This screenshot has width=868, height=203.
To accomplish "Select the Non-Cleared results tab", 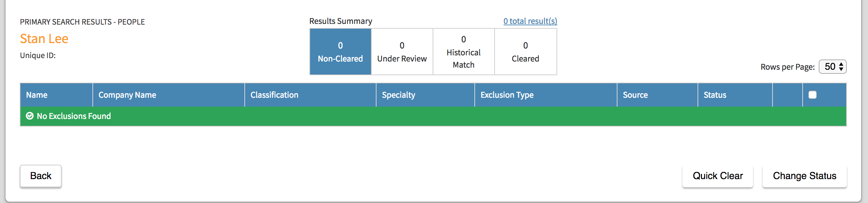I will [x=340, y=52].
